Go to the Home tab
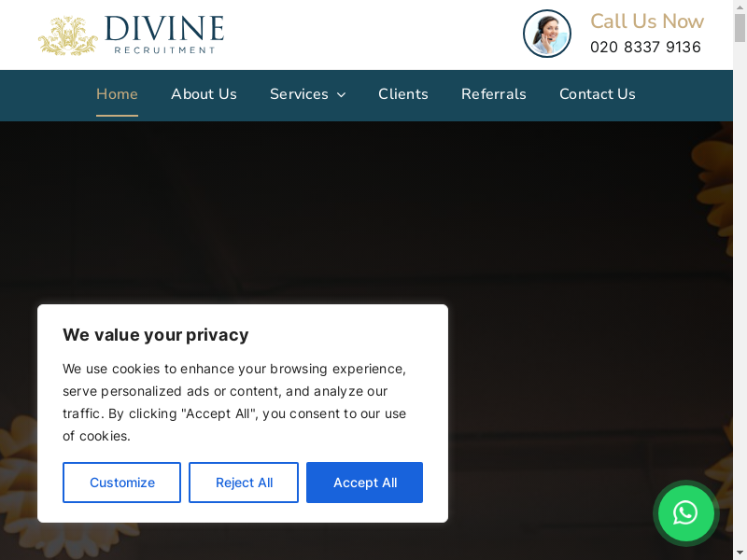The height and width of the screenshot is (560, 747). 118,94
